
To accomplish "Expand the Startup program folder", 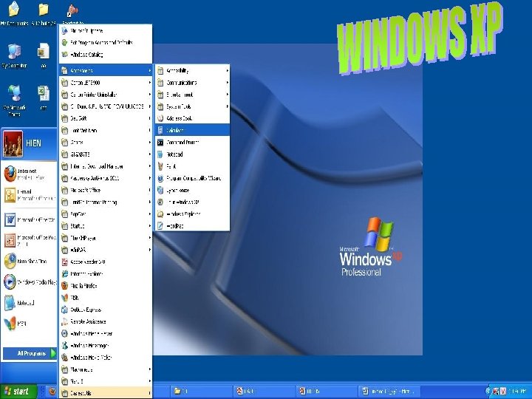I will coord(106,226).
